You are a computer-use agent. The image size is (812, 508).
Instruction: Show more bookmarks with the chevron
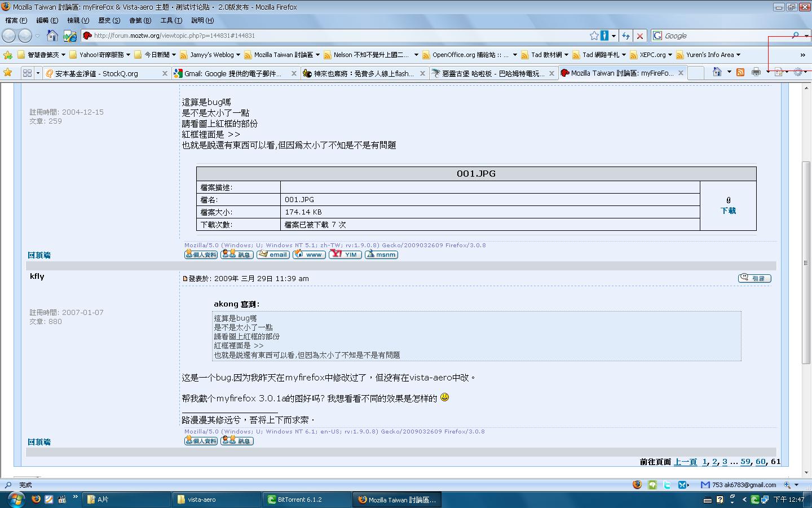coord(802,55)
